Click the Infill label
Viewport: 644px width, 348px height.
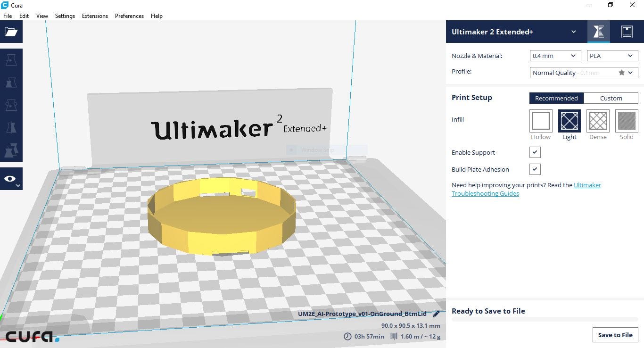pyautogui.click(x=458, y=119)
